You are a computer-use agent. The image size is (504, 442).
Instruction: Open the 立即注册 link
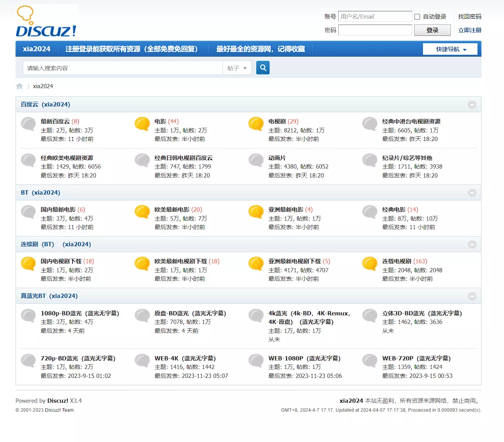click(x=469, y=30)
